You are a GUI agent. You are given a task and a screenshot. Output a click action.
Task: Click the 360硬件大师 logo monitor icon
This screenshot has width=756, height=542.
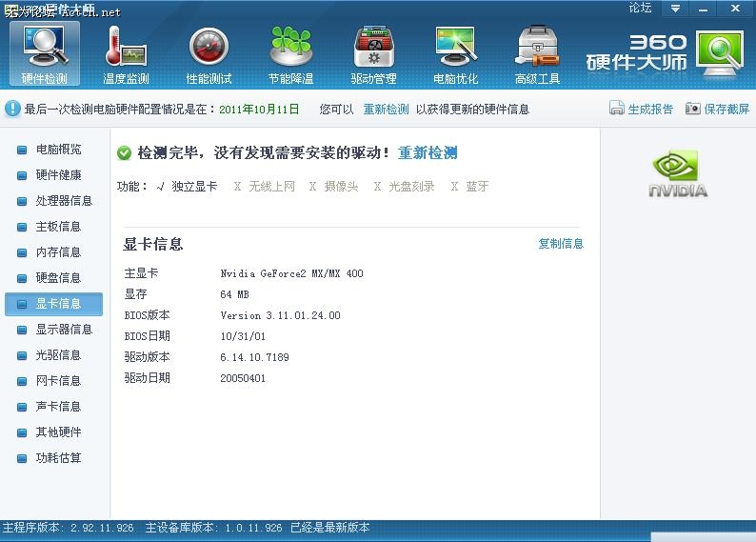[720, 54]
